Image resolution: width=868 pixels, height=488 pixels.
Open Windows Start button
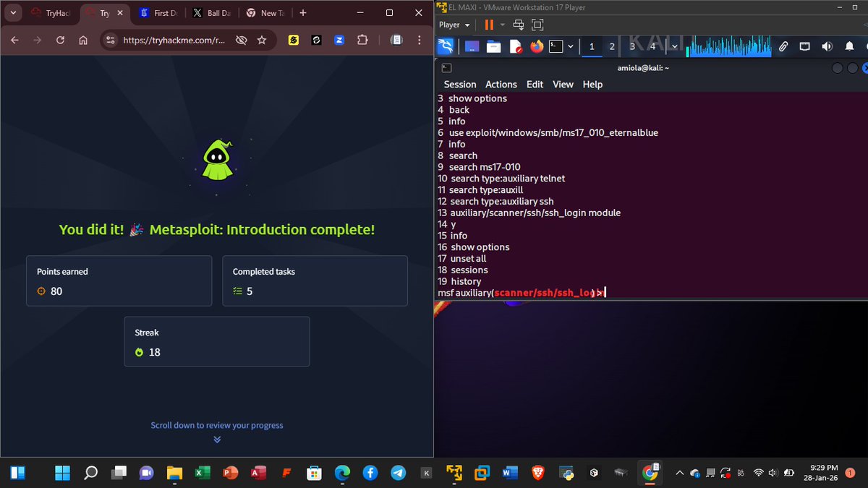point(63,473)
